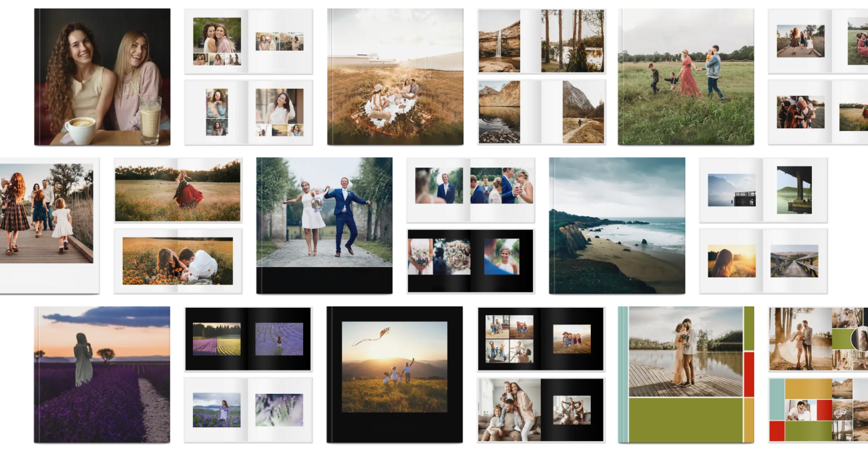The height and width of the screenshot is (470, 868).
Task: Select the picnic in a golden field cover
Action: tap(395, 77)
